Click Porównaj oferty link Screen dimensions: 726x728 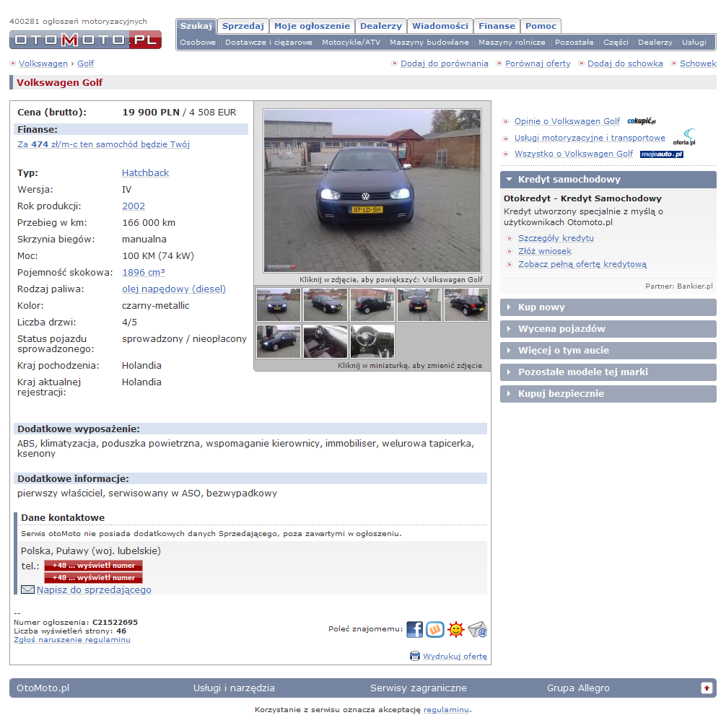pyautogui.click(x=538, y=63)
